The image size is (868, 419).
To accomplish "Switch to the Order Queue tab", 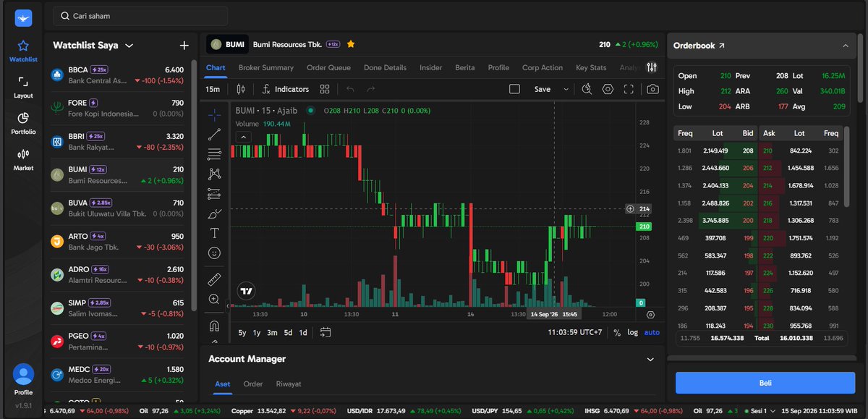I will coord(328,67).
